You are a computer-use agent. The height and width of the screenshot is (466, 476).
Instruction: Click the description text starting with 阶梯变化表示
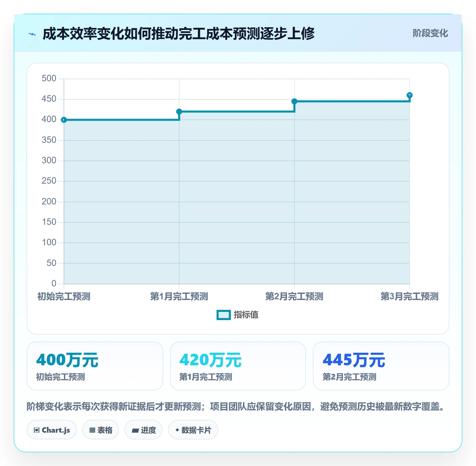[x=237, y=407]
